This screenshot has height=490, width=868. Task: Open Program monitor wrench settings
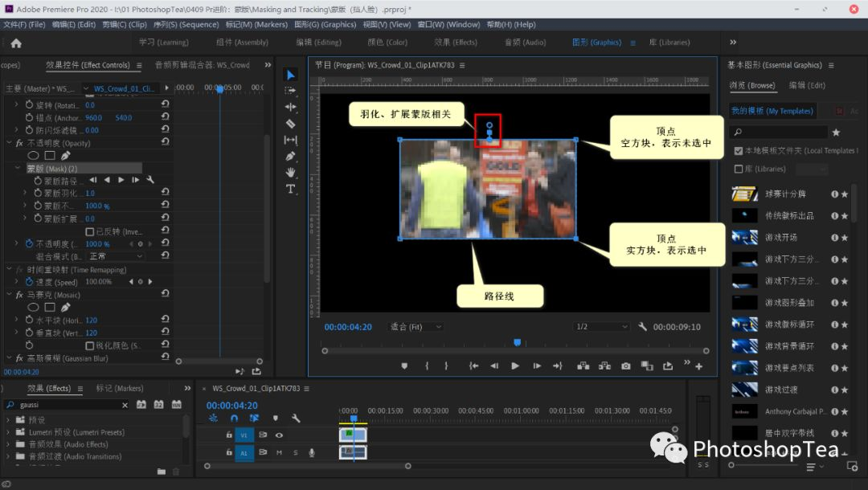click(642, 327)
